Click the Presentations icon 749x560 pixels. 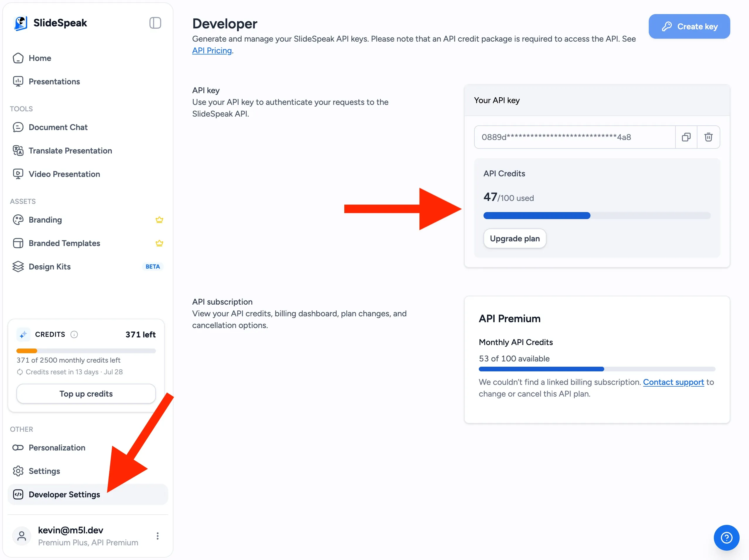click(x=18, y=81)
